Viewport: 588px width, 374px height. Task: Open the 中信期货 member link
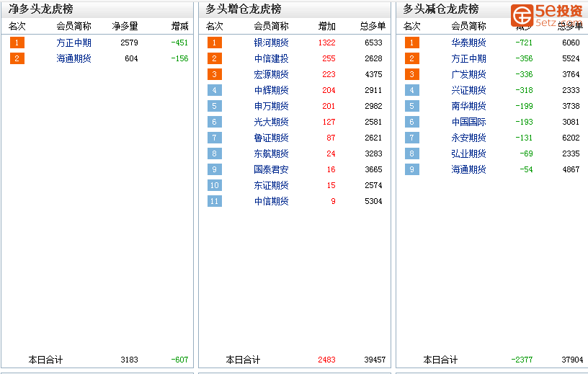pos(271,201)
